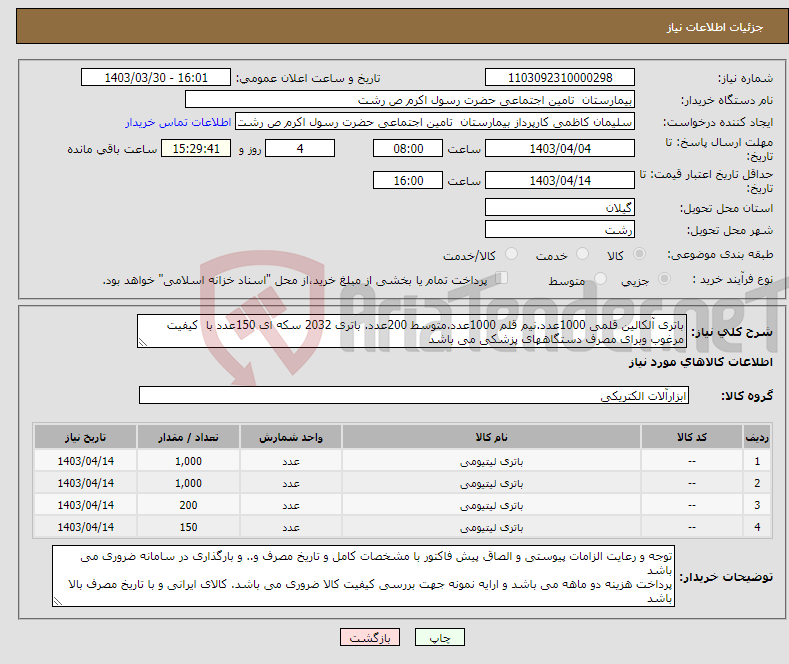Click quantity 150 in row 4

(x=188, y=528)
